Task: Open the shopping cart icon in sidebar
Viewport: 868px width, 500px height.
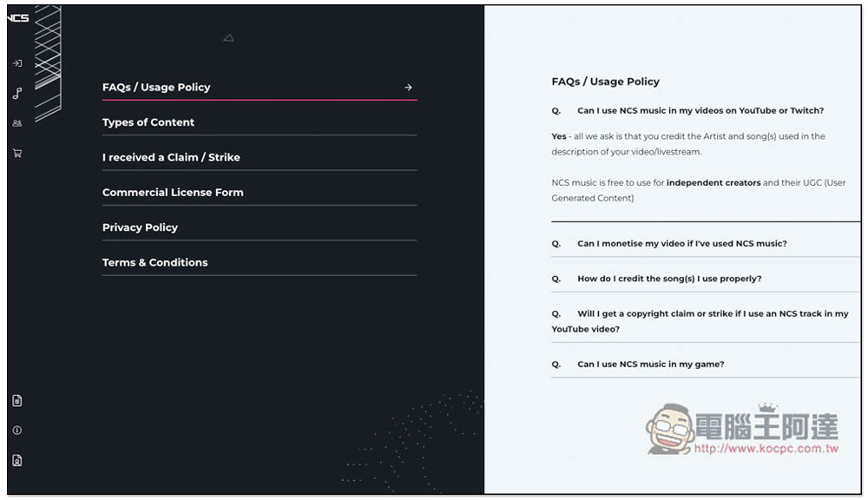Action: (17, 154)
